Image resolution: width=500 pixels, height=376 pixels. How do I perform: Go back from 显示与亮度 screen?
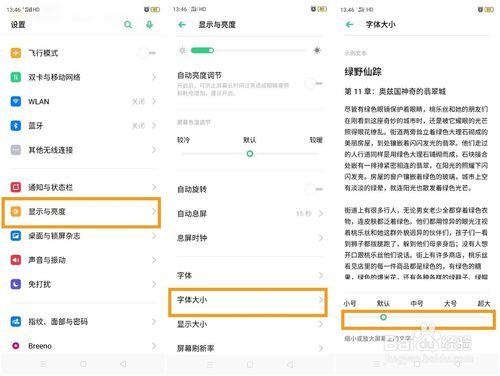182,25
